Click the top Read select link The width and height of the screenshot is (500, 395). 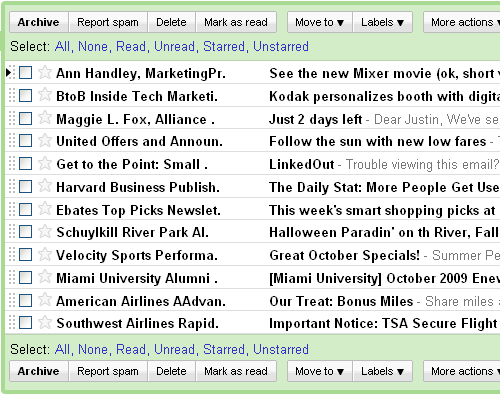coord(131,46)
